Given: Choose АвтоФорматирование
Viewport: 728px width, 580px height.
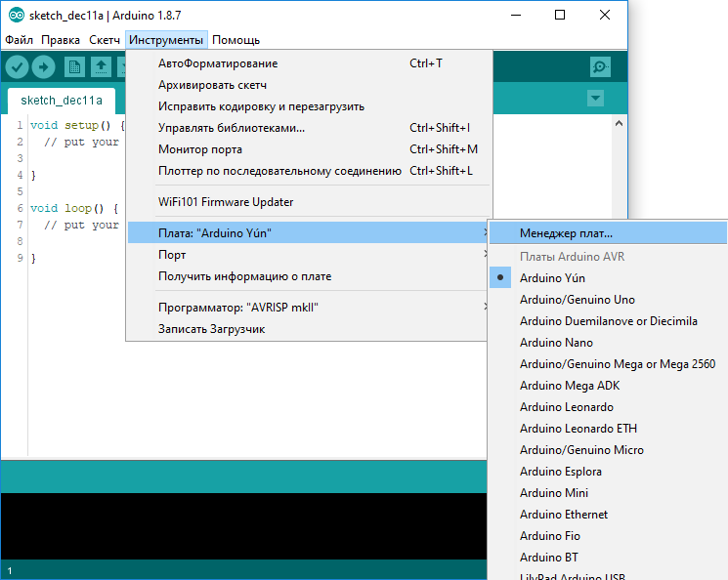Looking at the screenshot, I should (309, 63).
